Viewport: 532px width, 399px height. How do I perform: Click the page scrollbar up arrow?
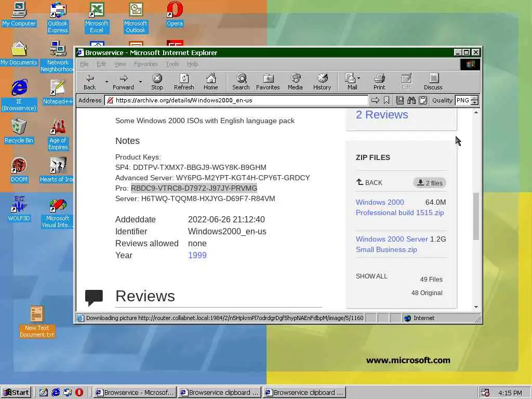coord(476,112)
